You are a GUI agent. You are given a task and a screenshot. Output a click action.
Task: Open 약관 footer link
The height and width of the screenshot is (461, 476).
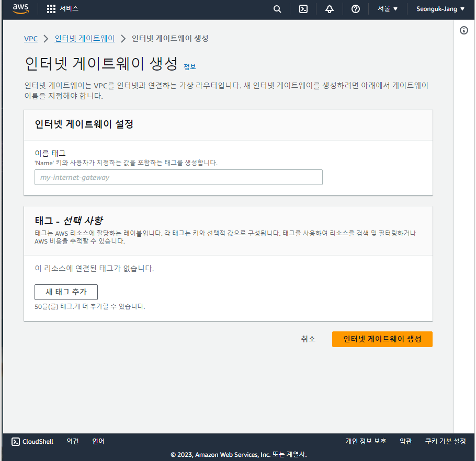pos(405,441)
